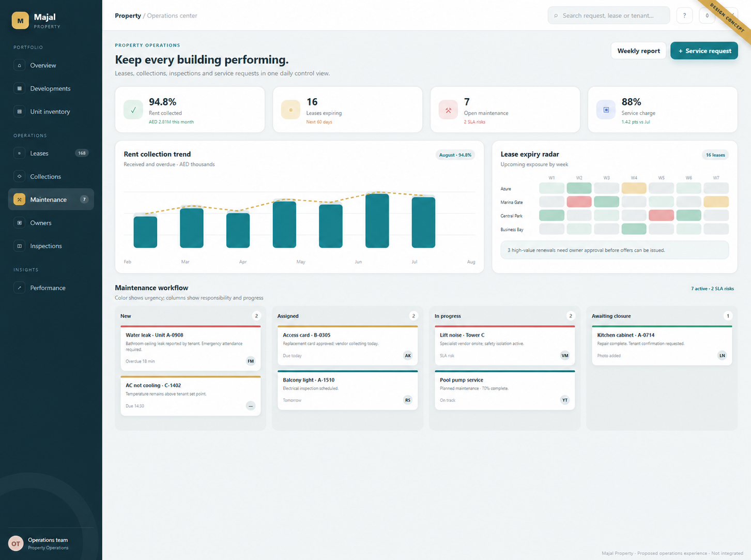Select the Awaiting closure column header
751x560 pixels.
[x=611, y=316]
